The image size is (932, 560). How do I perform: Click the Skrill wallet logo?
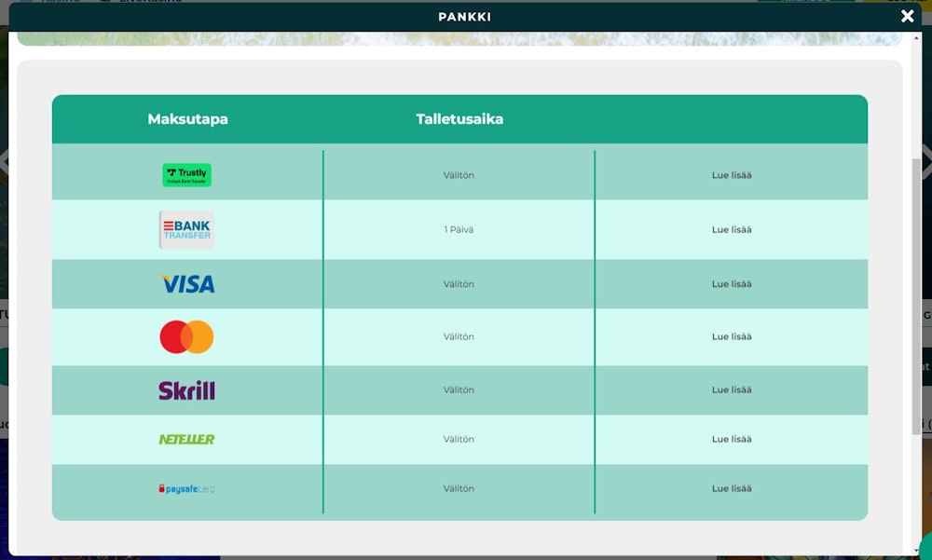[x=186, y=390]
